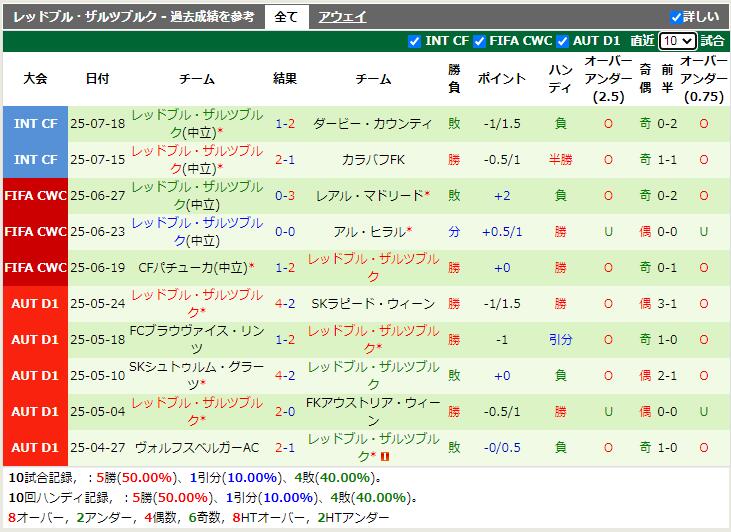This screenshot has height=532, width=731.
Task: Open the 0-3 result against レアル・マドリード
Action: pos(285,195)
